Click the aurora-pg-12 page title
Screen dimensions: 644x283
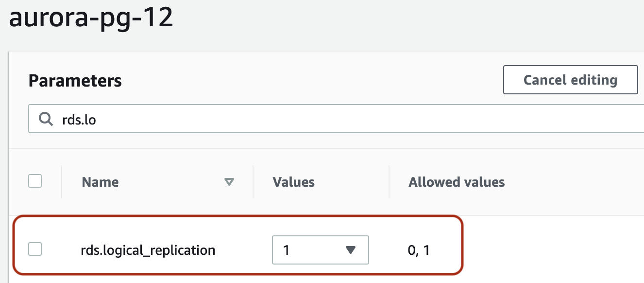[x=91, y=19]
